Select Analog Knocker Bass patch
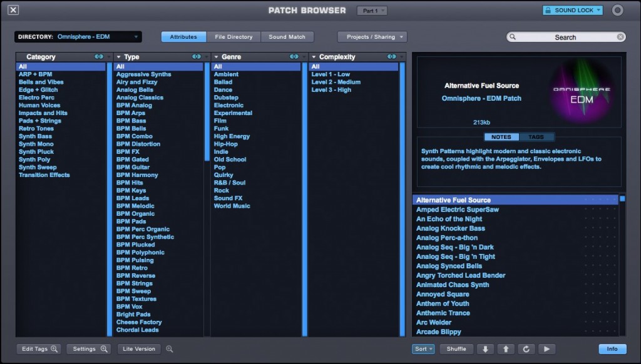 (451, 228)
